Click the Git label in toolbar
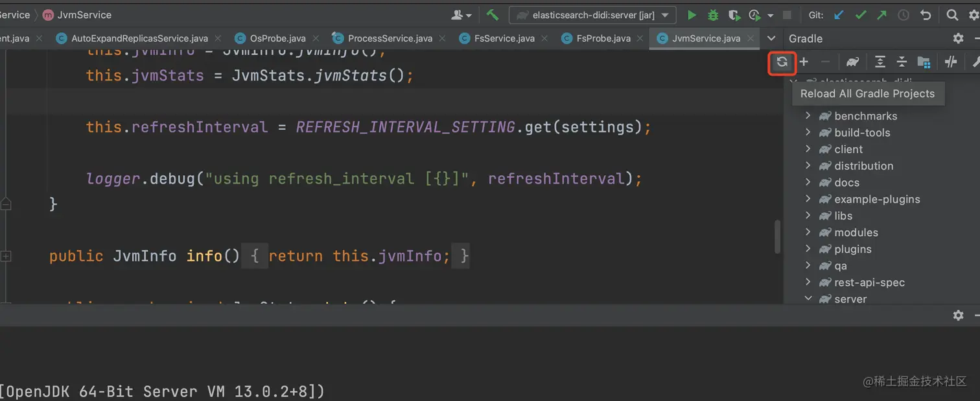This screenshot has width=980, height=401. [x=816, y=15]
